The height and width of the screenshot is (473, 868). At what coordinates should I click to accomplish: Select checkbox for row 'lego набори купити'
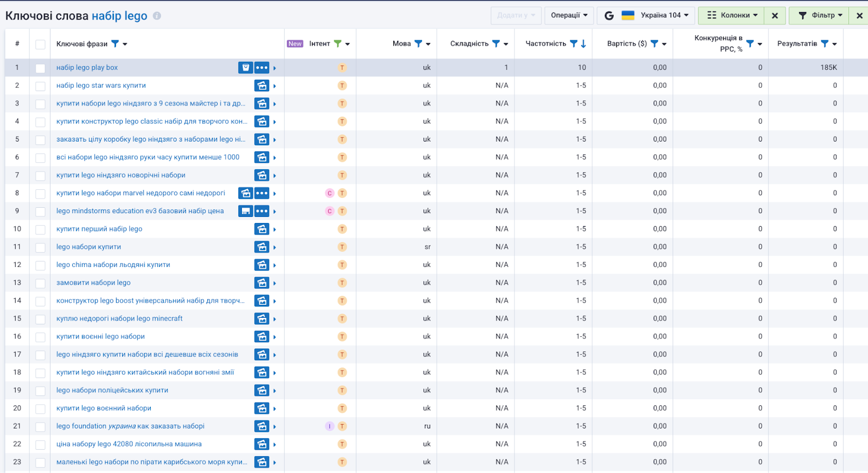click(x=40, y=247)
